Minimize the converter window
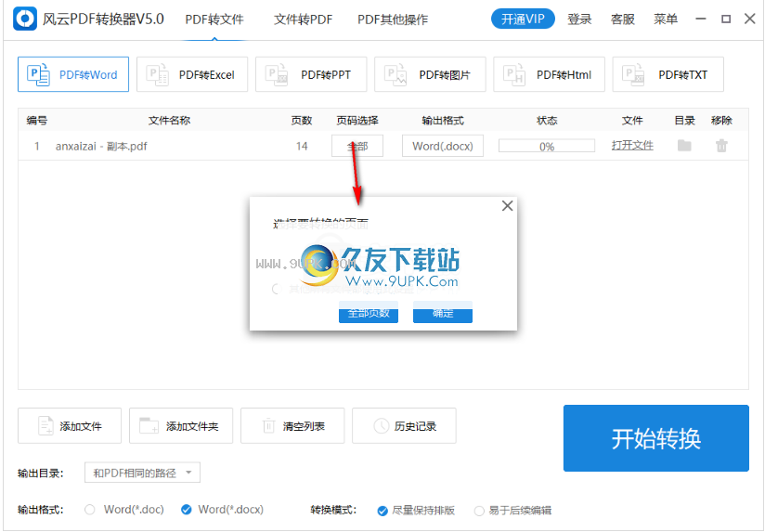The height and width of the screenshot is (532, 765). (701, 19)
